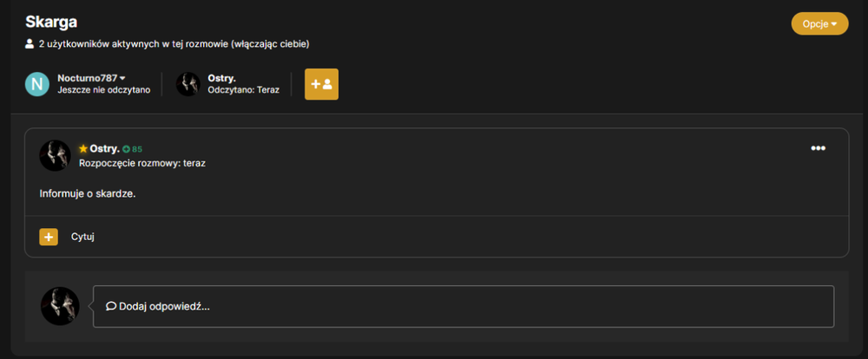The height and width of the screenshot is (359, 868).
Task: Click Ostry. avatar in the participants list
Action: [187, 84]
